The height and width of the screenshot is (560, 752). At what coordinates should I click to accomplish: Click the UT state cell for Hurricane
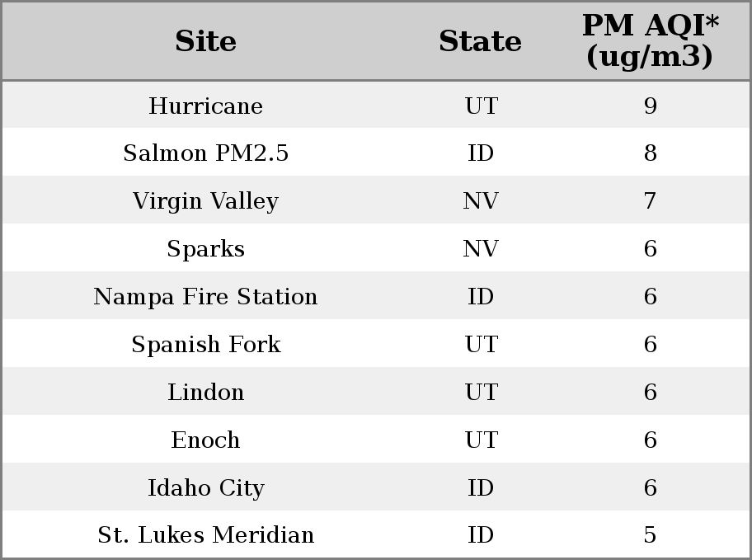(x=480, y=105)
